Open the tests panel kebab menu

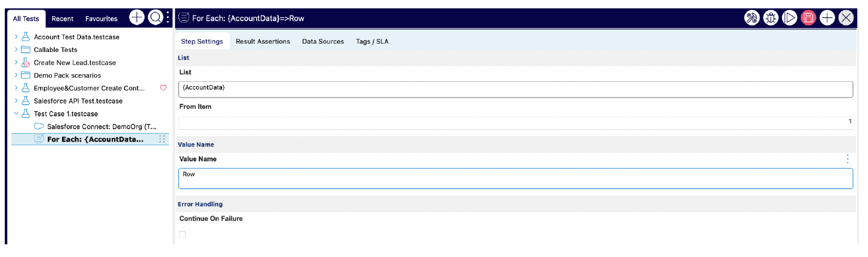tap(168, 18)
